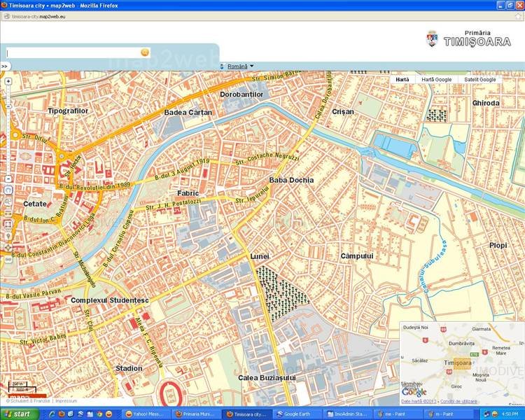Open the Română language dropdown

pos(239,66)
